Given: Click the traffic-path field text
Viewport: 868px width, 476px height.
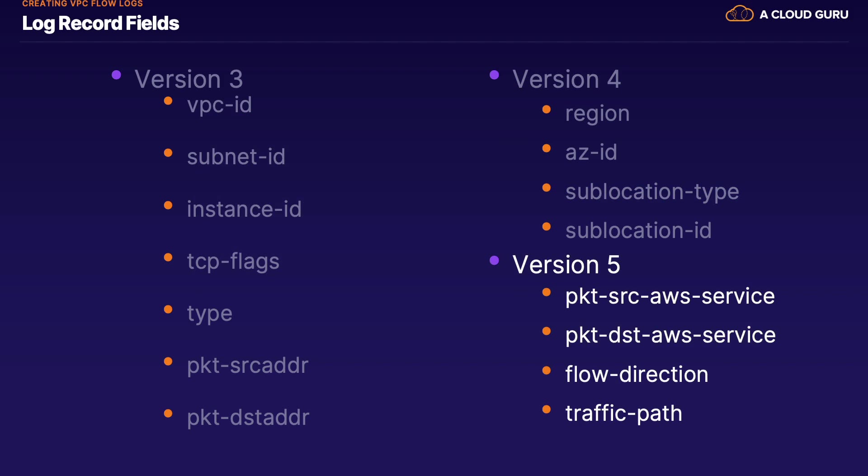Looking at the screenshot, I should click(623, 414).
